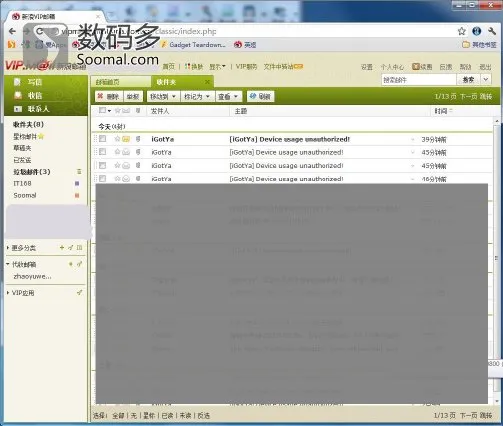Open the dropdown arrow beside the 搜索 button

point(486,79)
